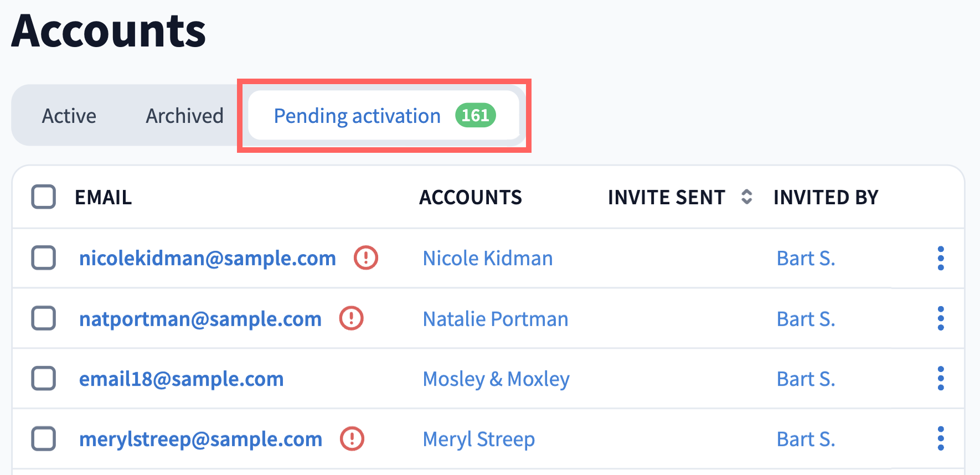Open the natportman@sample.com email link
Viewport: 980px width, 475px height.
[200, 319]
